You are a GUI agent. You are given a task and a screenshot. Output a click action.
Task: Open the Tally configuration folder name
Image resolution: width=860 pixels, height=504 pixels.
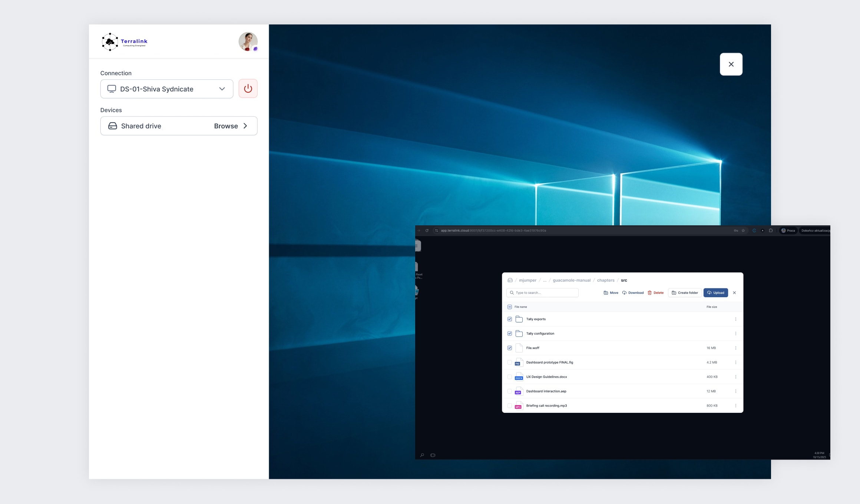(x=540, y=334)
